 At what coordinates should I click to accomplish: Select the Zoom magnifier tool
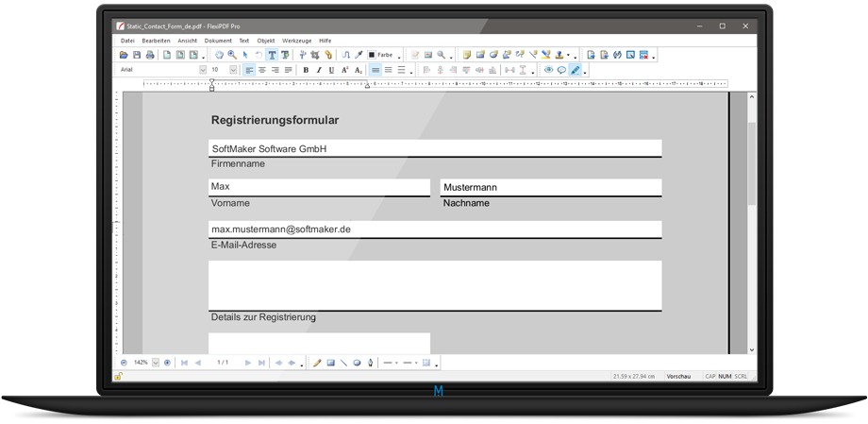(232, 56)
